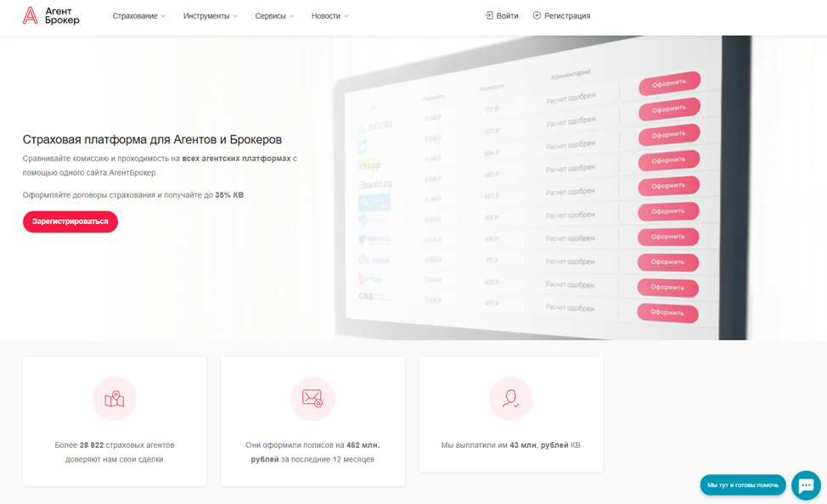Click the 28 822 страховых агентов card
Viewport: 827px width, 504px height.
(x=115, y=421)
